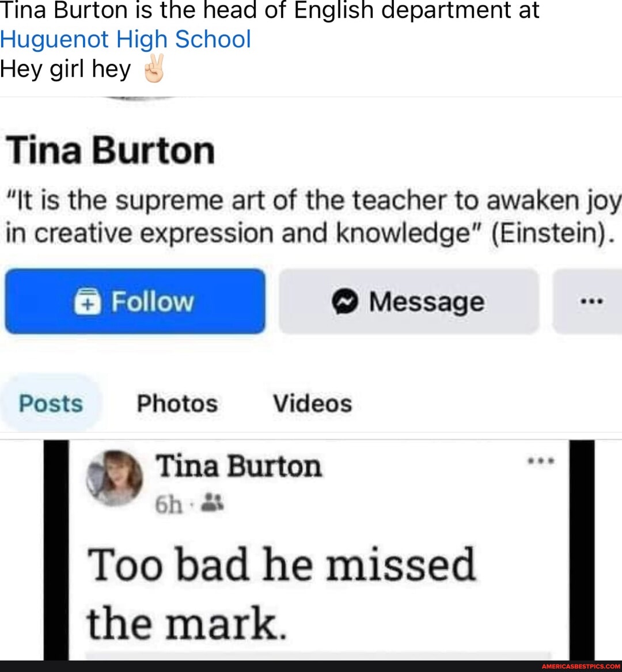The image size is (622, 672).
Task: Switch to the Videos tab
Action: pyautogui.click(x=312, y=403)
